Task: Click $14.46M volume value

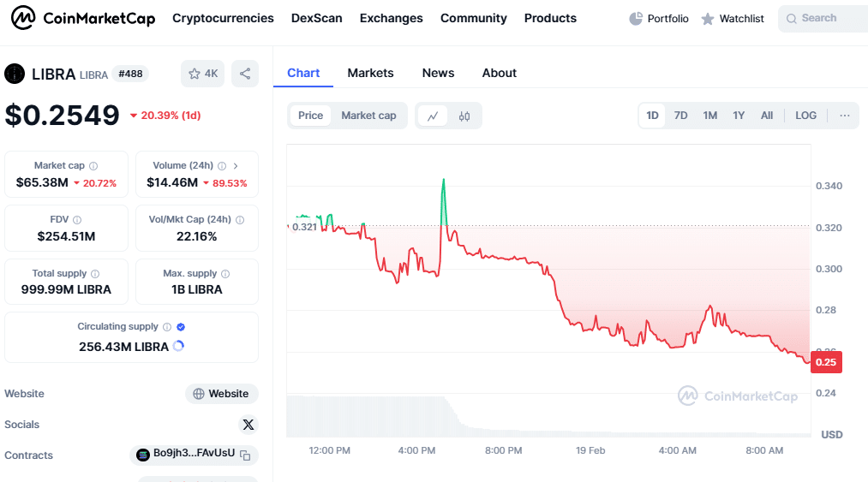Action: pyautogui.click(x=172, y=182)
